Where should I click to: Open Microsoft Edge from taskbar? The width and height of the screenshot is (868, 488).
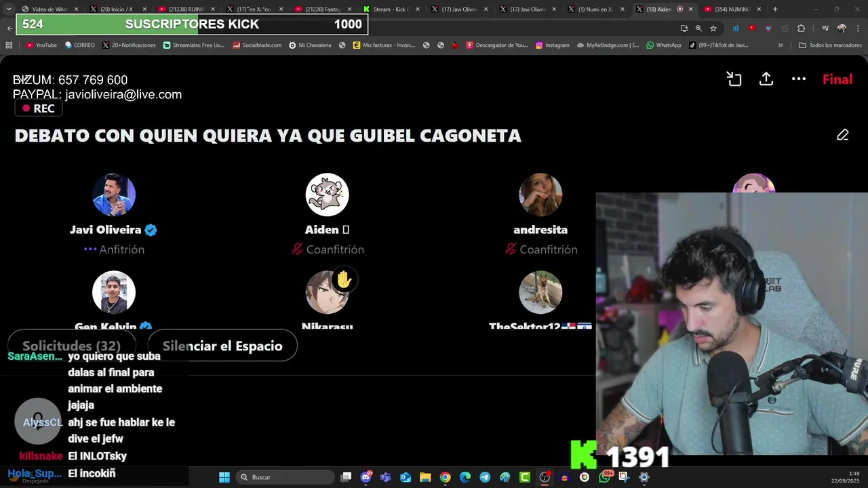coord(465,477)
